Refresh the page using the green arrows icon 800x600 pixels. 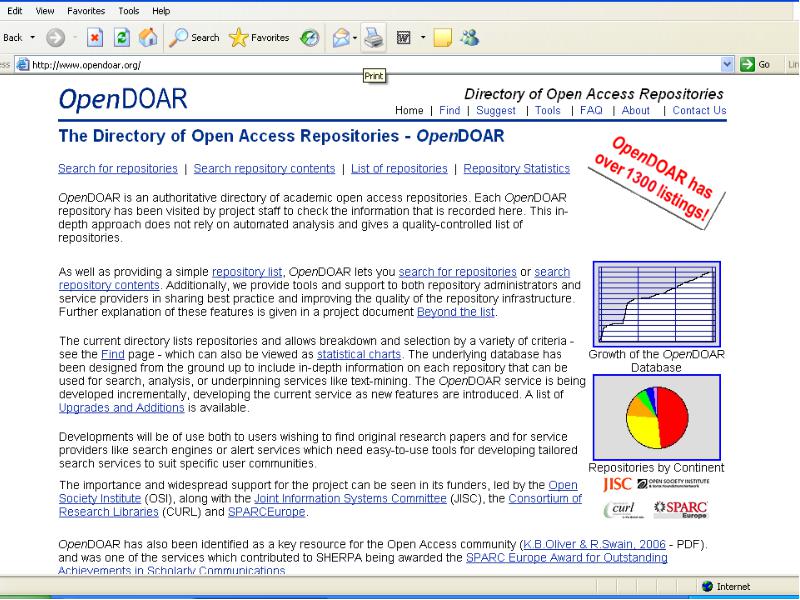[121, 38]
